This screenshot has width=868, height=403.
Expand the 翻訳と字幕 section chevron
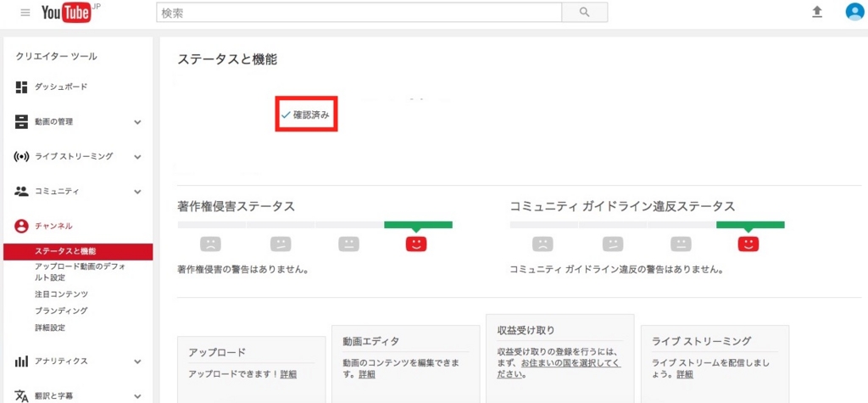pyautogui.click(x=138, y=396)
